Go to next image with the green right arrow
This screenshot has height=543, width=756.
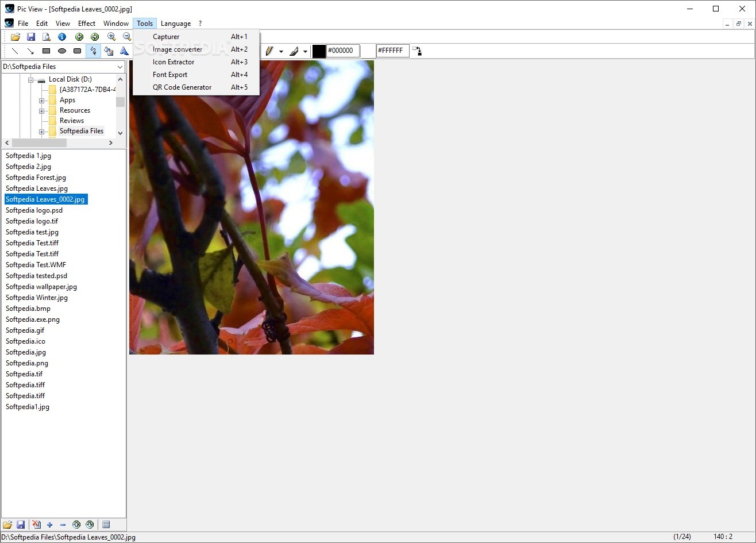click(x=95, y=37)
